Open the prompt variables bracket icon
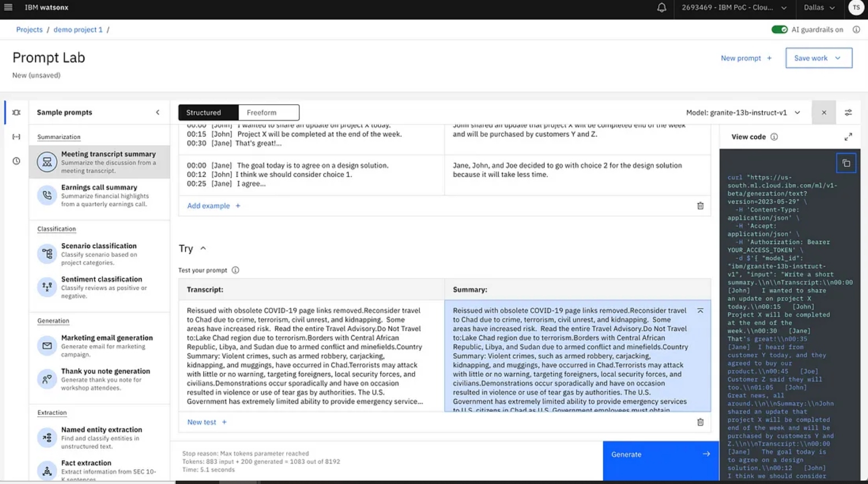 tap(16, 136)
